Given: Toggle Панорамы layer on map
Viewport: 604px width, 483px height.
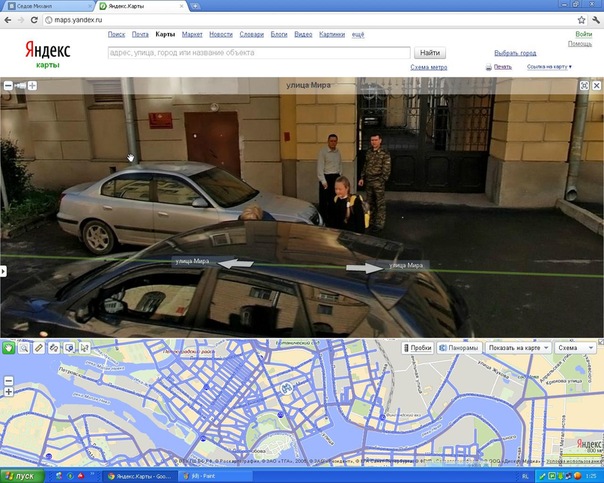Looking at the screenshot, I should point(460,348).
